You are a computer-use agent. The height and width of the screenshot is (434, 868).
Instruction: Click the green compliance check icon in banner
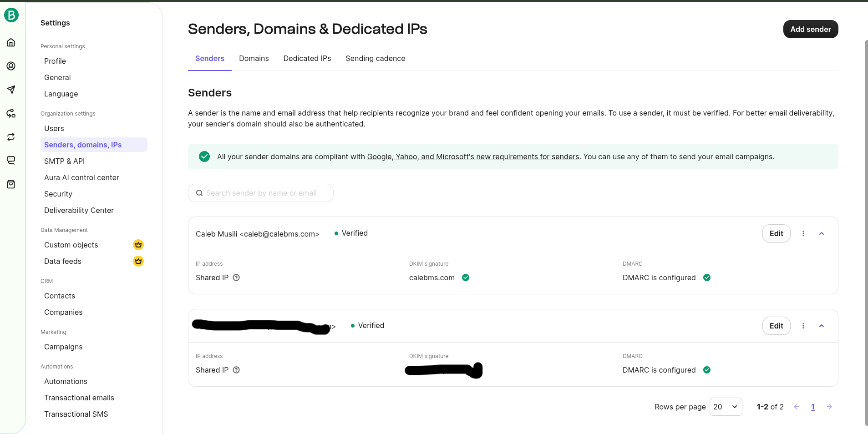pos(204,156)
